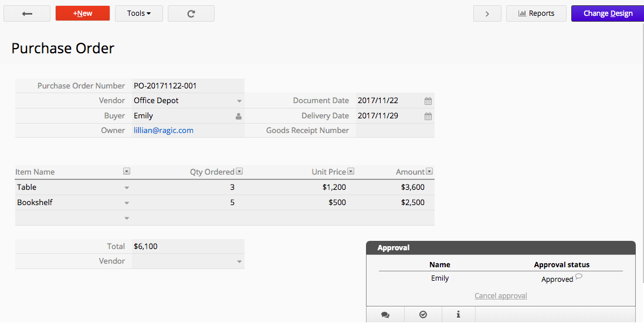
Task: Open the Amount column filter arrow
Action: click(429, 172)
